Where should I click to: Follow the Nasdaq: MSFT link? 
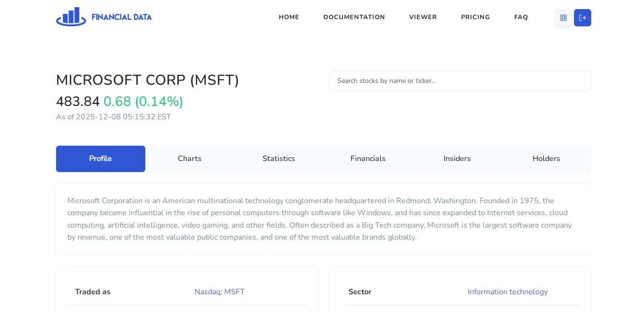point(220,292)
